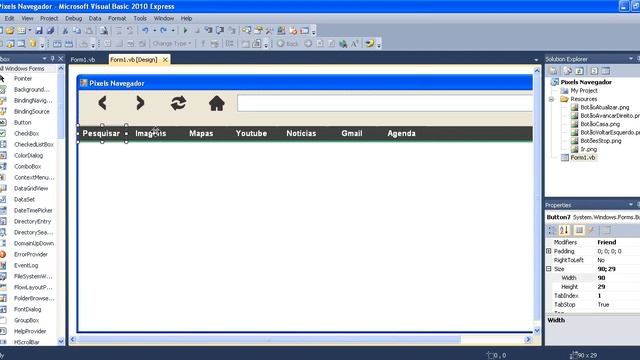Click the Properties view icon in Properties panel
This screenshot has width=640, height=360.
[x=579, y=230]
